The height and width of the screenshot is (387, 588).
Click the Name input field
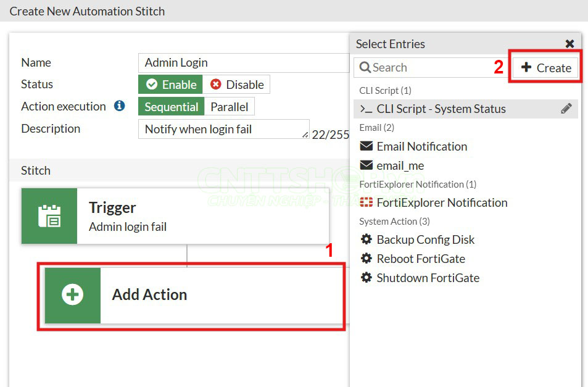pos(244,62)
